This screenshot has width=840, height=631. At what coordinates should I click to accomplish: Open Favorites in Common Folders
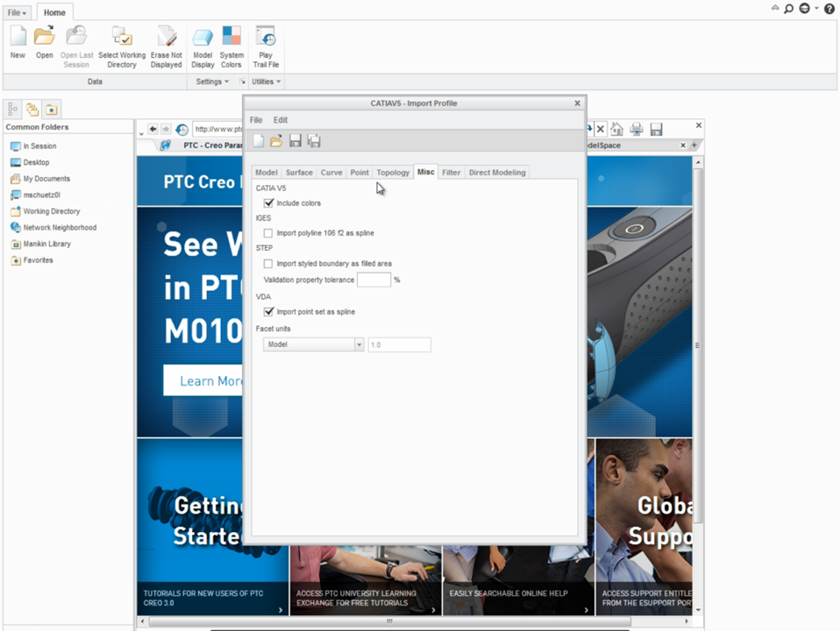(x=32, y=260)
